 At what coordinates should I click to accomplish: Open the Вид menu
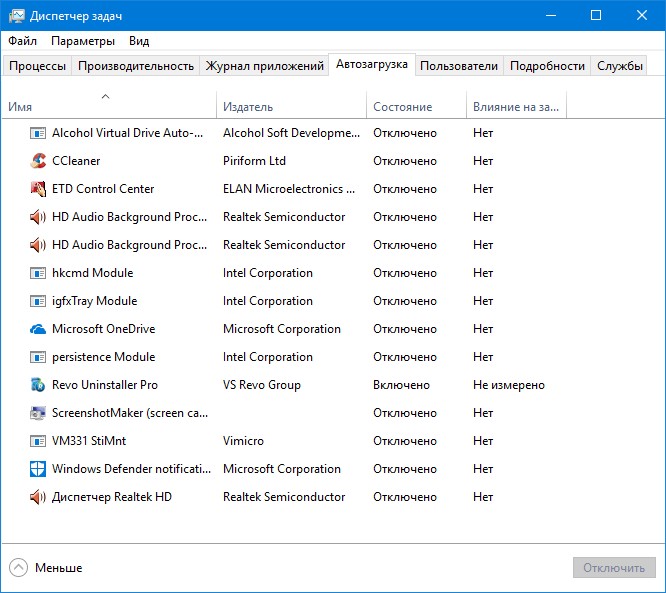(139, 41)
